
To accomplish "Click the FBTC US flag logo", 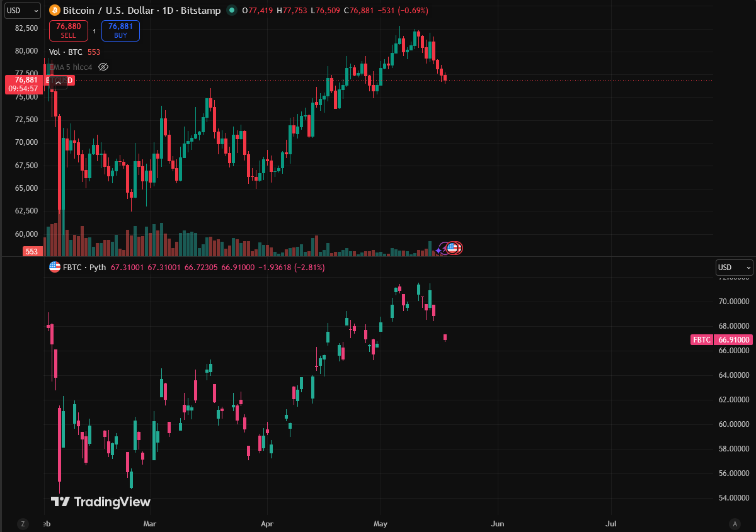I will point(55,267).
